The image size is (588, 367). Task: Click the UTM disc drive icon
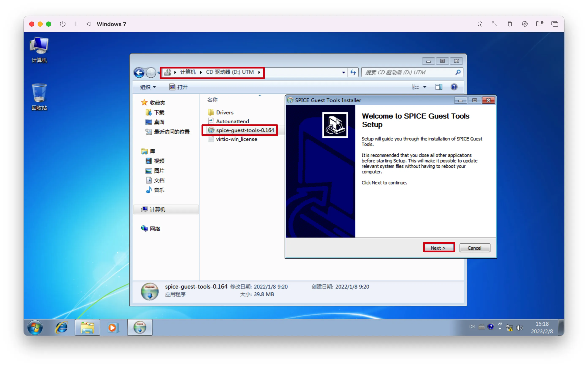525,24
